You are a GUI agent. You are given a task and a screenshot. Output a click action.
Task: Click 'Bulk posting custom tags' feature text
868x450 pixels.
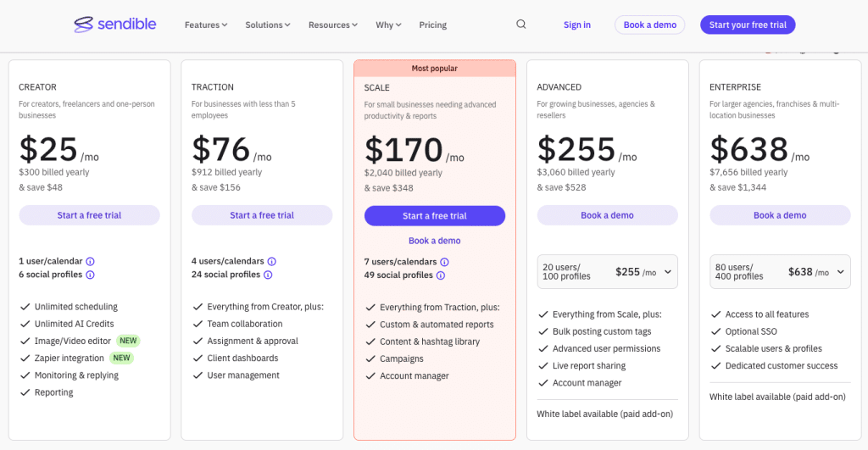(x=602, y=331)
